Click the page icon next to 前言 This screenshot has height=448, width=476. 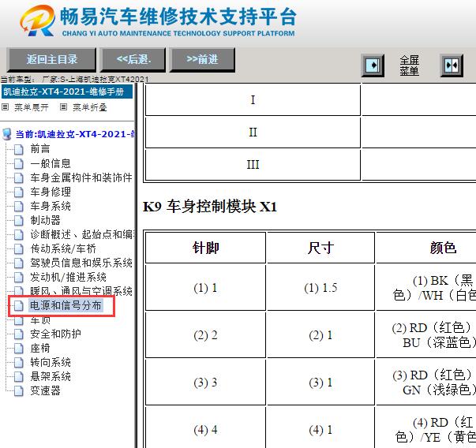(x=19, y=149)
